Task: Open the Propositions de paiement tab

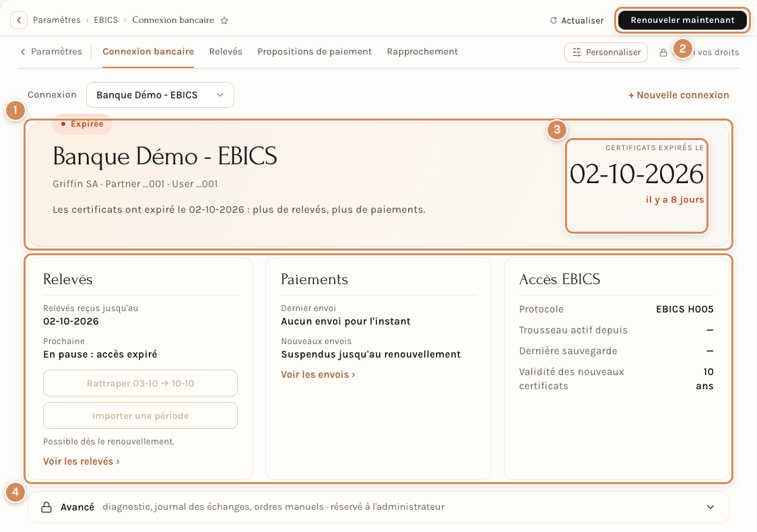Action: point(315,52)
